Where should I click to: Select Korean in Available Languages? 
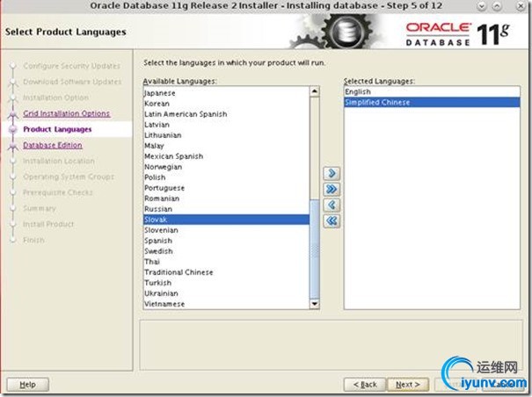click(x=226, y=104)
